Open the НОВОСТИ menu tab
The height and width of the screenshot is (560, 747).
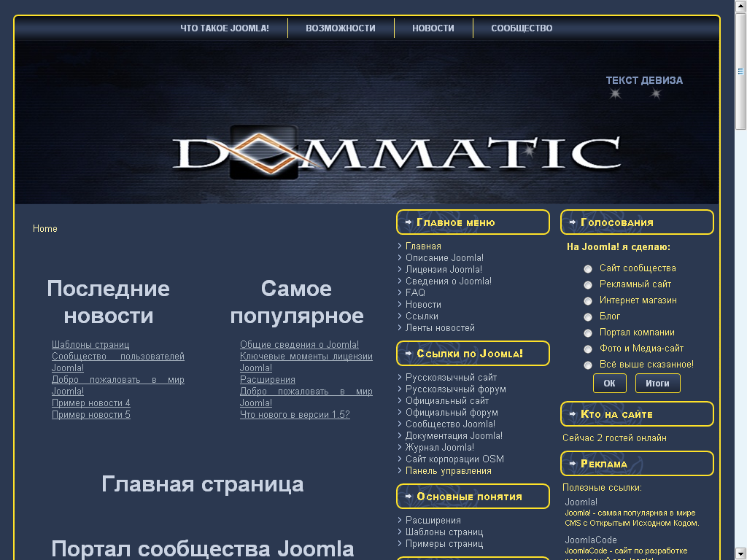[433, 28]
